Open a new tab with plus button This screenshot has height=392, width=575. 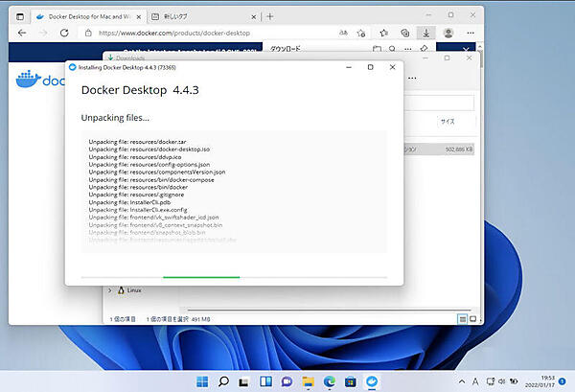[x=270, y=16]
